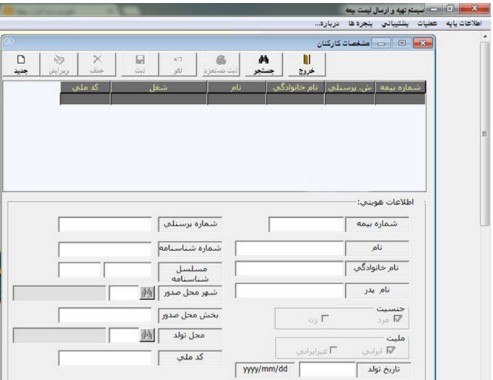Click the کد ملی column header
The width and height of the screenshot is (493, 380).
[x=85, y=87]
